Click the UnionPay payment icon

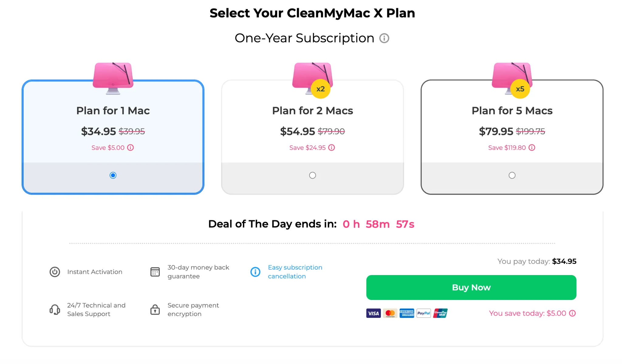click(x=440, y=313)
